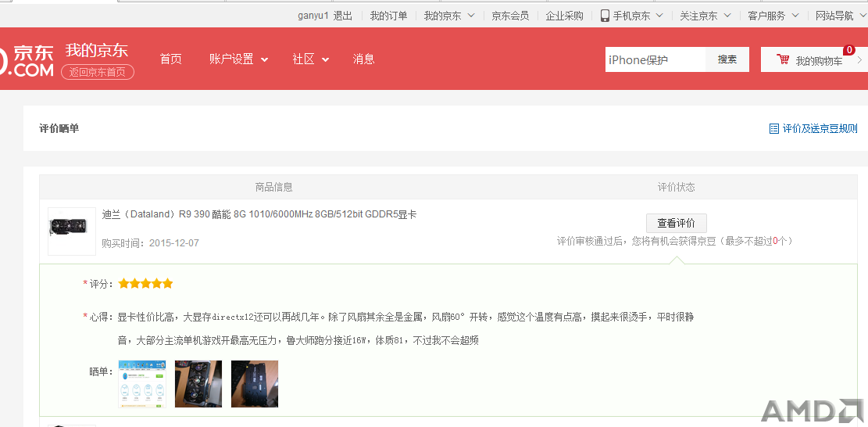Click the ganyu1 username

pyautogui.click(x=313, y=16)
